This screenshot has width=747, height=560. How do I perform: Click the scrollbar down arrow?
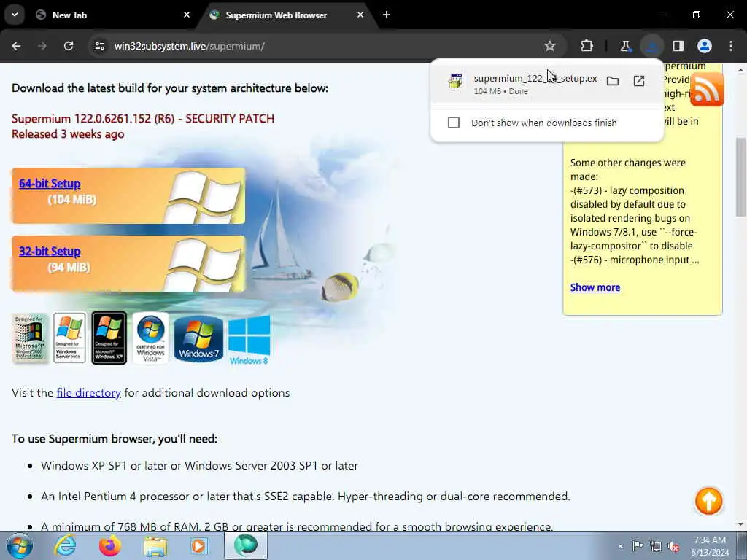(741, 524)
